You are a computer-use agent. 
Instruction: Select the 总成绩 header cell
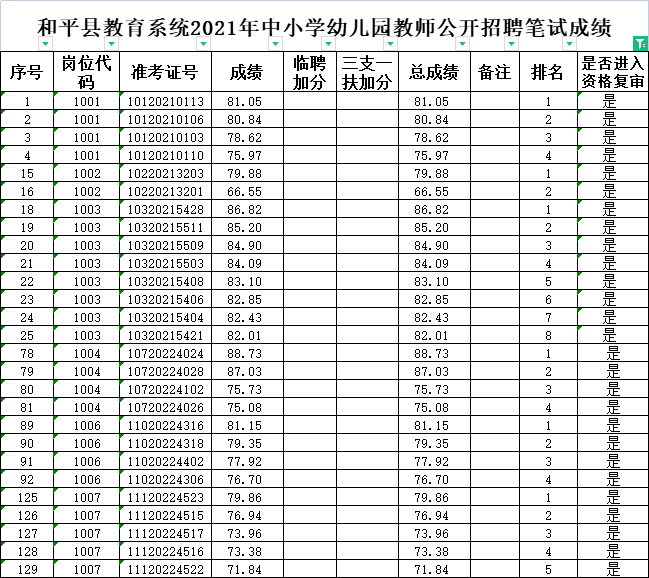434,72
